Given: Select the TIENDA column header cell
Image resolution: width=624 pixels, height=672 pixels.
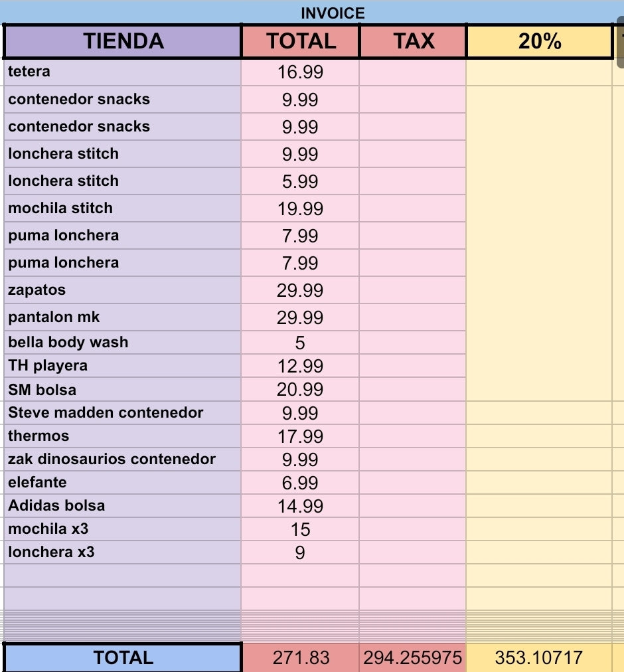Looking at the screenshot, I should click(x=123, y=42).
